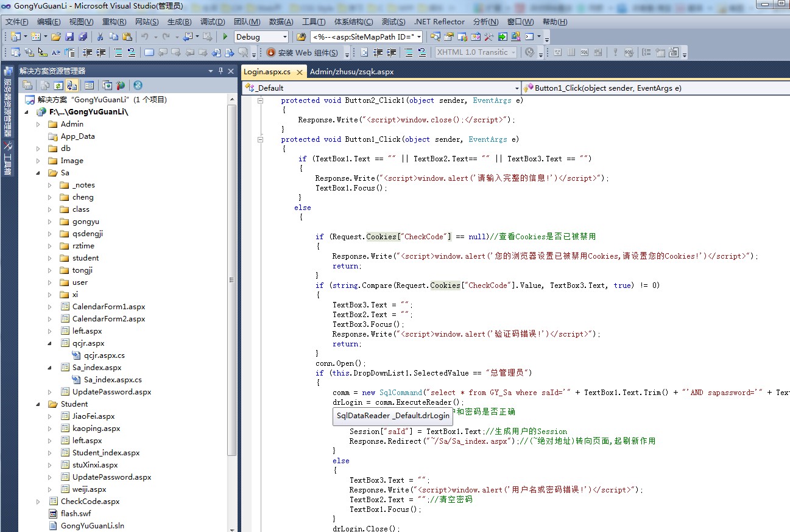Click the Paste clipboard icon
This screenshot has width=790, height=532.
[127, 37]
